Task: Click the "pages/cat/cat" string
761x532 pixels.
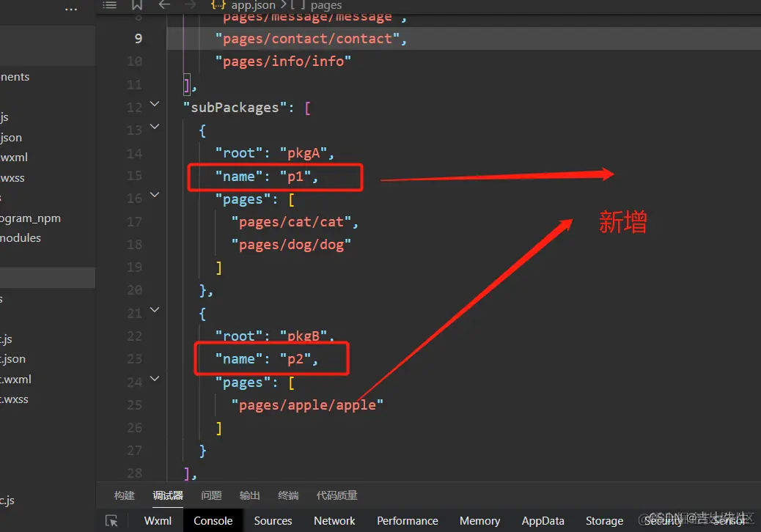Action: [x=291, y=221]
